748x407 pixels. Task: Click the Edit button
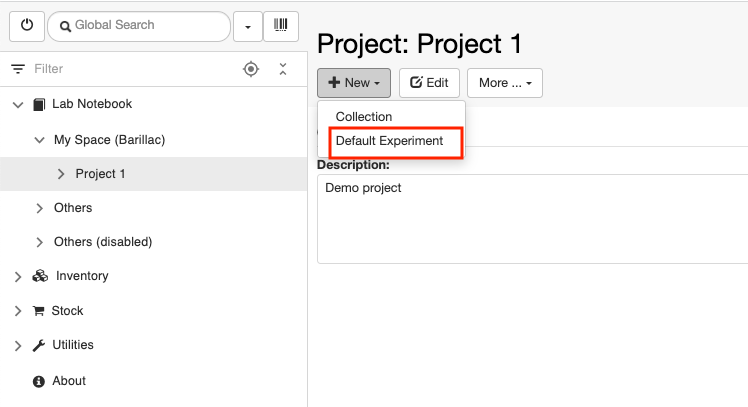429,83
